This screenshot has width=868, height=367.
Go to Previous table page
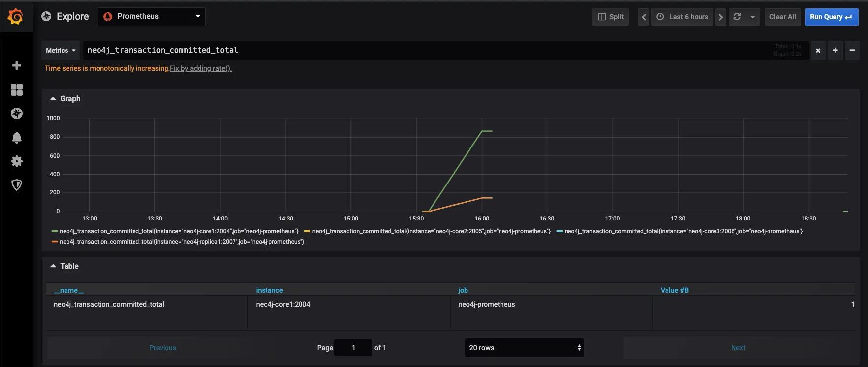163,348
